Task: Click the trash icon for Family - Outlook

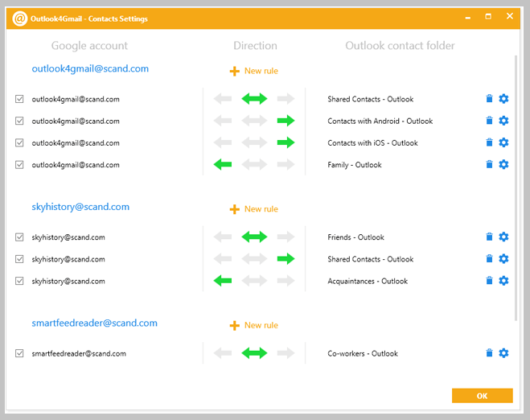Action: [489, 164]
